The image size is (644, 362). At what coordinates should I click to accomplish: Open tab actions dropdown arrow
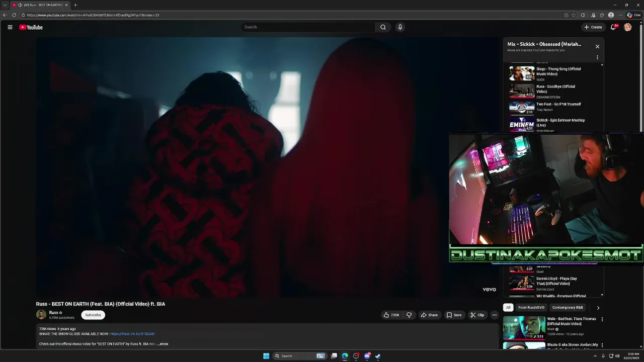click(x=5, y=5)
